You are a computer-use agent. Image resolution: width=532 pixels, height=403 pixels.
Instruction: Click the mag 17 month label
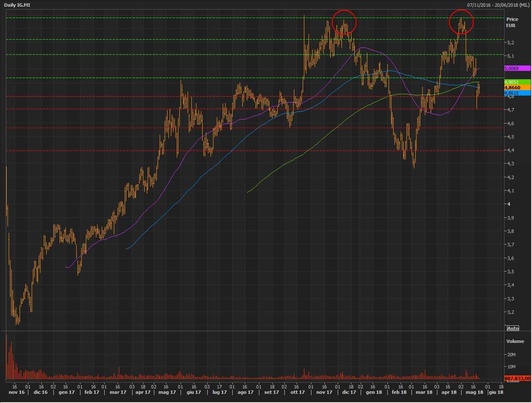tap(167, 392)
